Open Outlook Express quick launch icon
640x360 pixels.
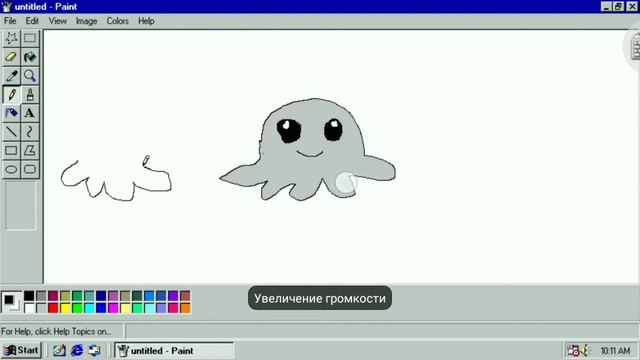click(94, 350)
